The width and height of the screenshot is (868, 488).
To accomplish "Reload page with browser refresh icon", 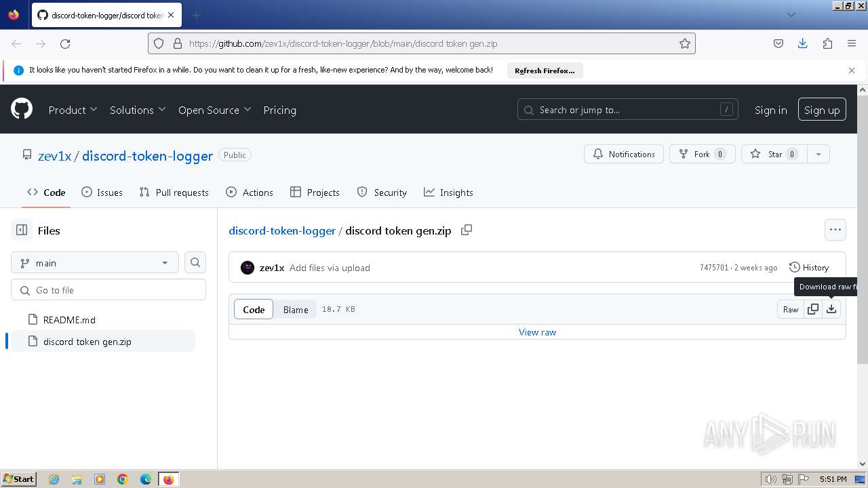I will [x=65, y=43].
